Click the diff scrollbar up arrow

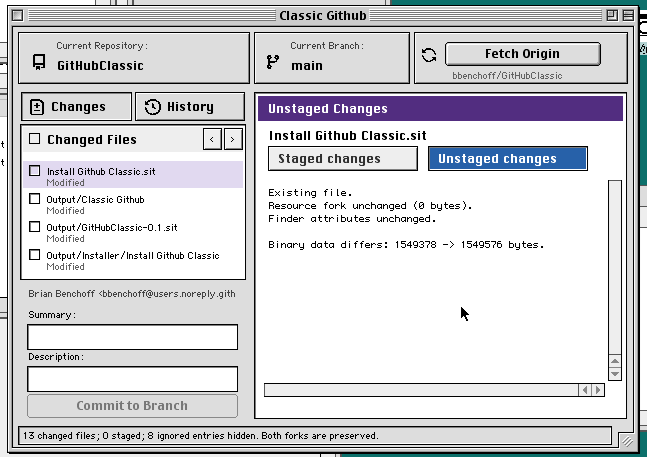(x=615, y=361)
